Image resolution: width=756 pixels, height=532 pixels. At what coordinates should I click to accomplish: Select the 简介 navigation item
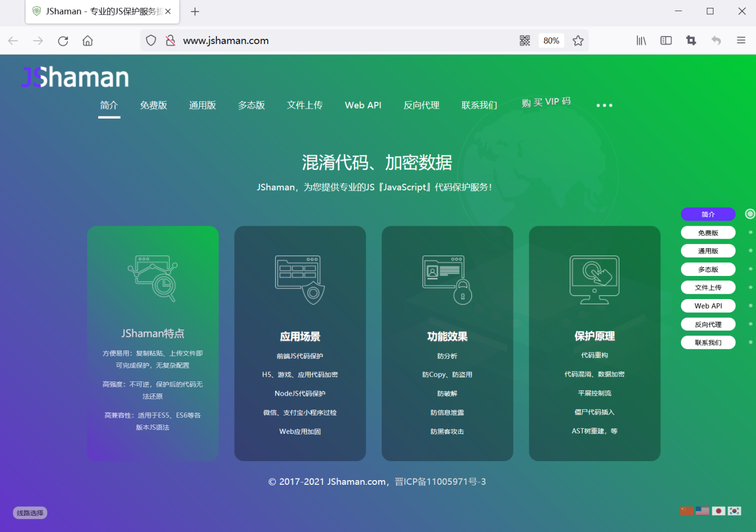click(109, 105)
